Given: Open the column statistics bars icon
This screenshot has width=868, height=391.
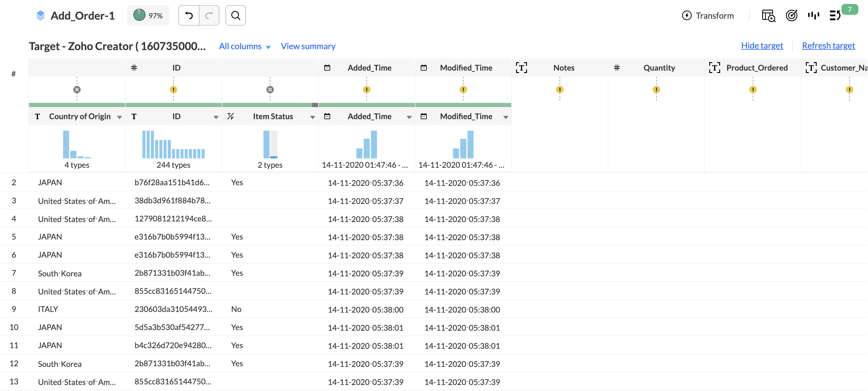Looking at the screenshot, I should pyautogui.click(x=813, y=15).
